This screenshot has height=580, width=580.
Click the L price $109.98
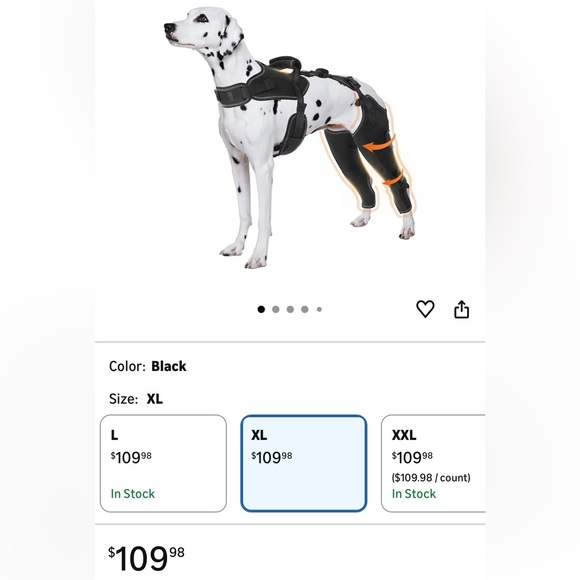[x=131, y=458]
